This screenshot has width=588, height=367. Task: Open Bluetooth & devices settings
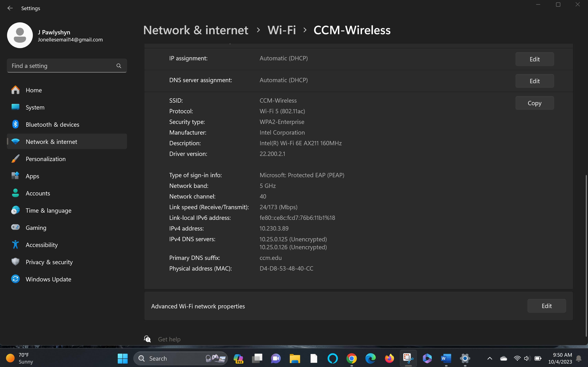click(52, 124)
